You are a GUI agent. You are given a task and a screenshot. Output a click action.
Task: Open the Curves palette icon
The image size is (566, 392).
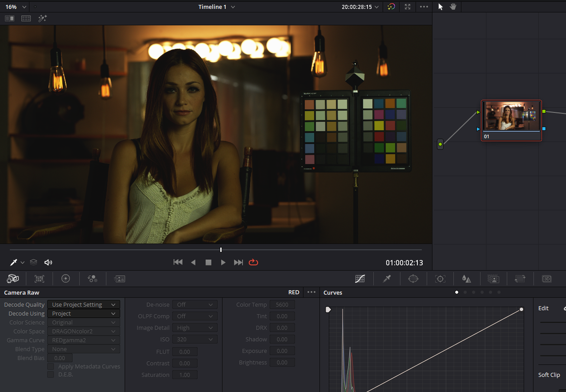pyautogui.click(x=360, y=278)
